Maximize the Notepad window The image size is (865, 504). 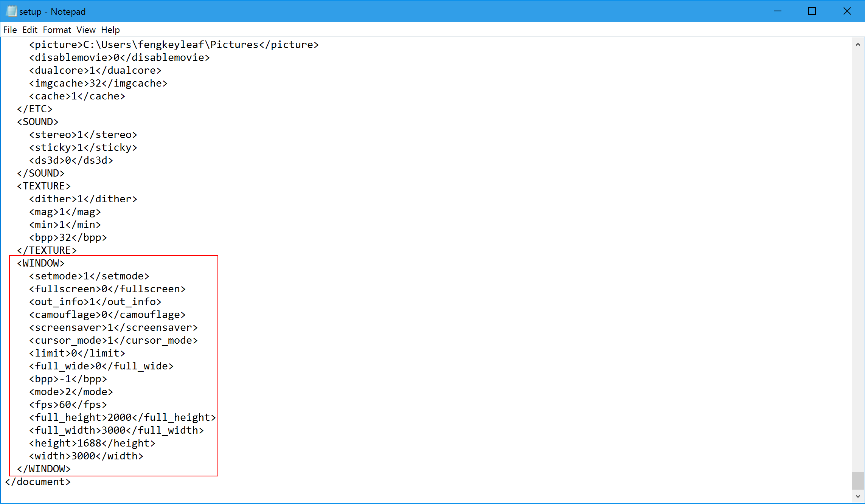[812, 11]
